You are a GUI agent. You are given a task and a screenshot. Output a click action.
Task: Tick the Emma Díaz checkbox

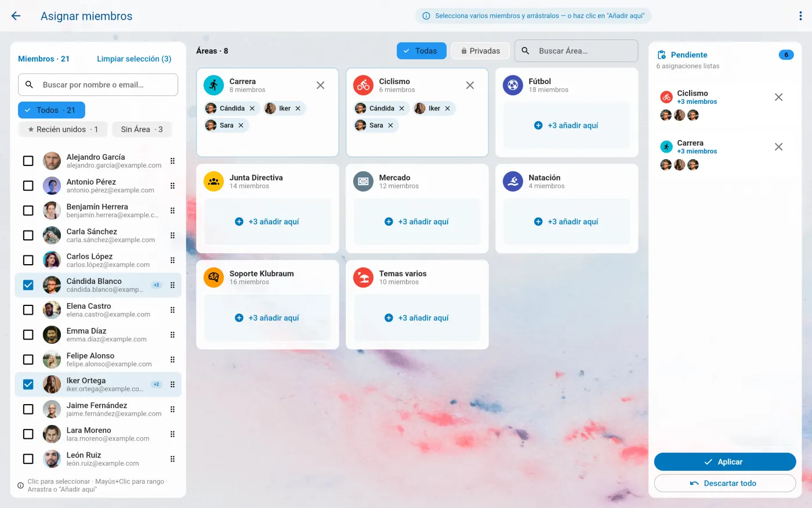(x=28, y=334)
